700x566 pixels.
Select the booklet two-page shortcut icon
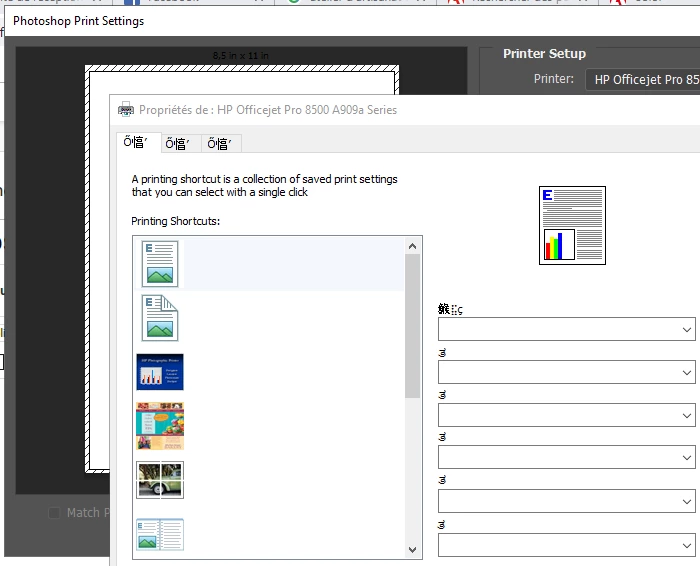(x=160, y=534)
